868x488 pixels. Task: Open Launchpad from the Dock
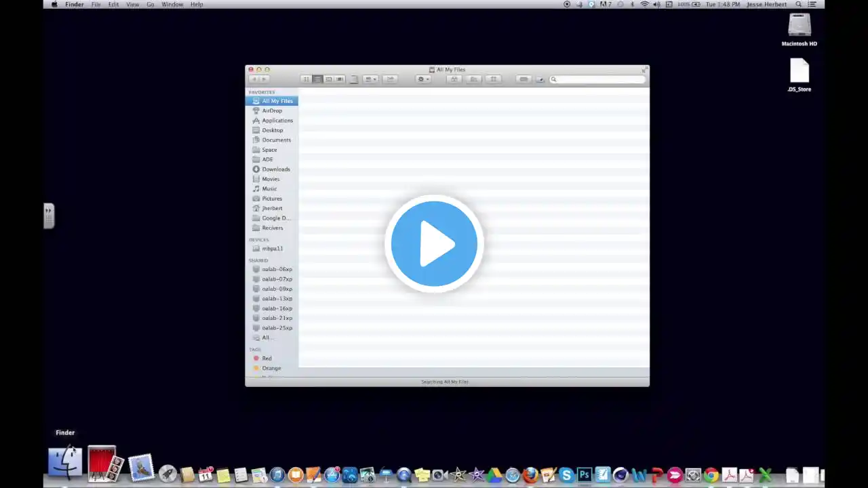click(167, 474)
